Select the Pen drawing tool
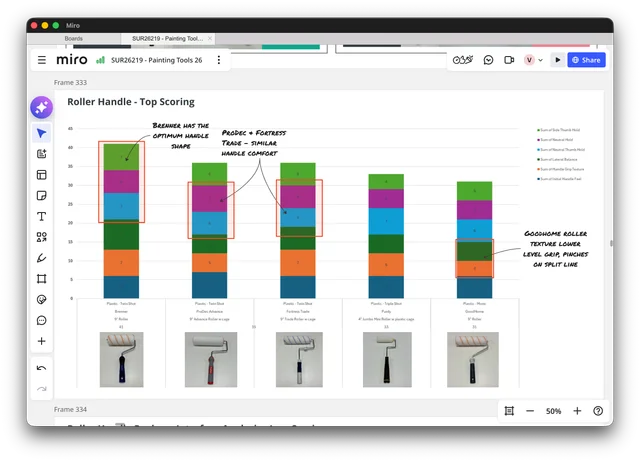Image resolution: width=640 pixels, height=461 pixels. point(42,258)
